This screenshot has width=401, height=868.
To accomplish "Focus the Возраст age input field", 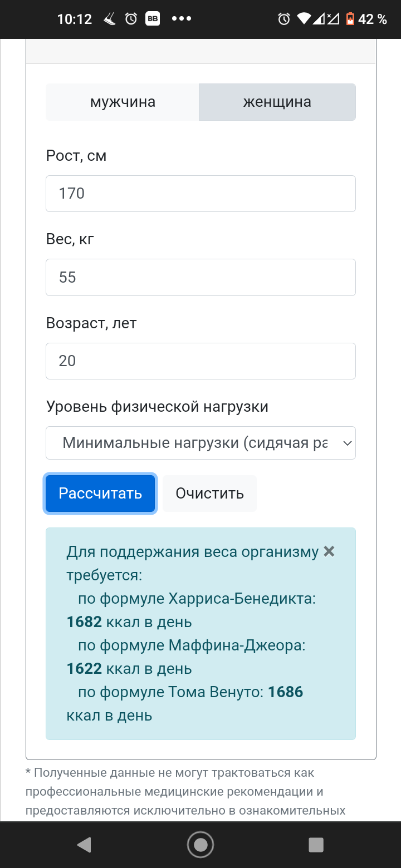I will point(200,361).
